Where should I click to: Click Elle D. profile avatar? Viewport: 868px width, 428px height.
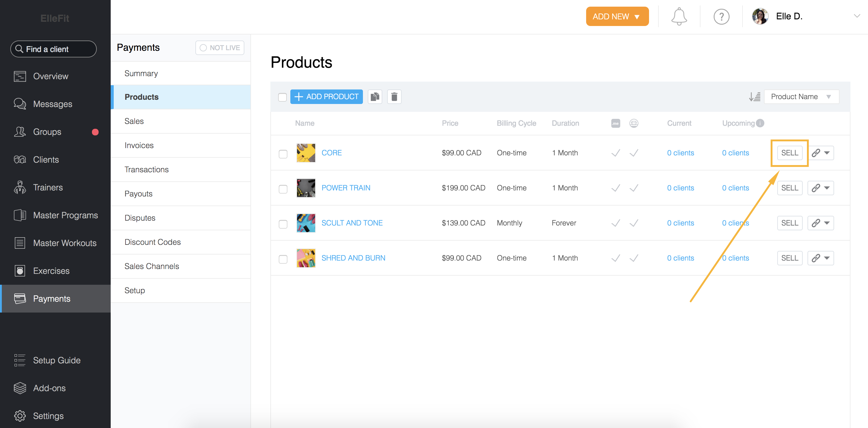pyautogui.click(x=760, y=16)
